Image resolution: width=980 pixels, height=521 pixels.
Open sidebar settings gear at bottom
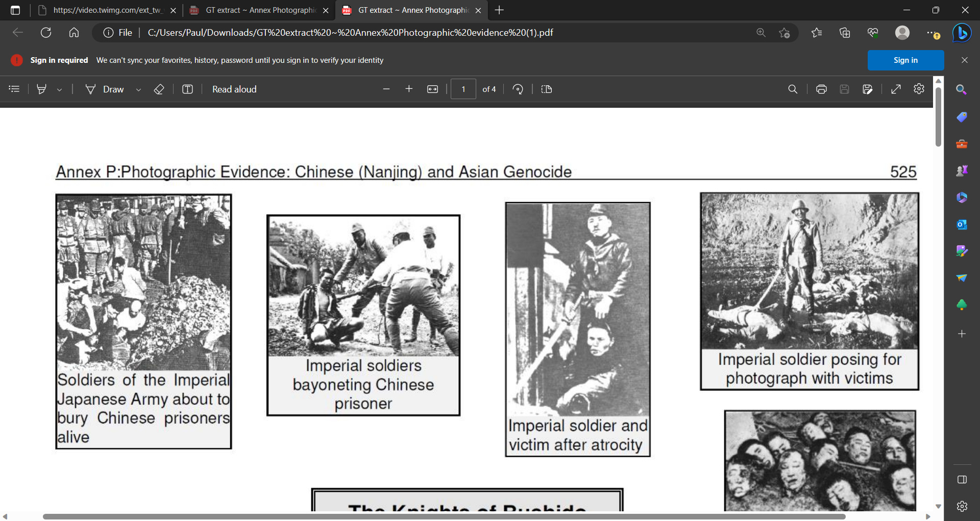point(962,506)
